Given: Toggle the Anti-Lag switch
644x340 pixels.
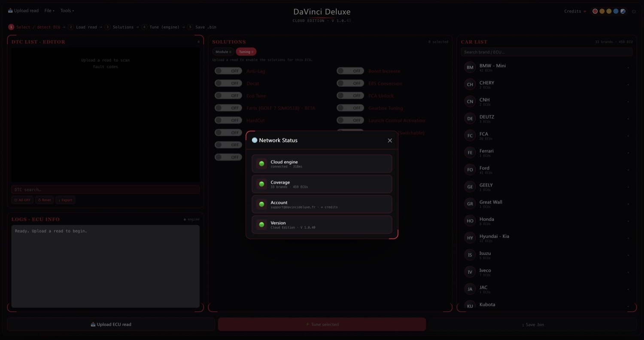Looking at the screenshot, I should click(228, 71).
